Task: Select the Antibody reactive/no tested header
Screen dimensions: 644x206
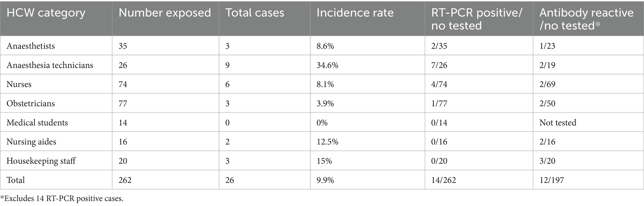Action: tap(586, 19)
